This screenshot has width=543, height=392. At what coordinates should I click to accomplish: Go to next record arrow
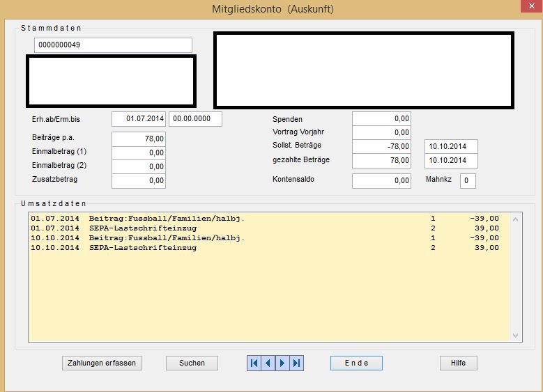282,363
